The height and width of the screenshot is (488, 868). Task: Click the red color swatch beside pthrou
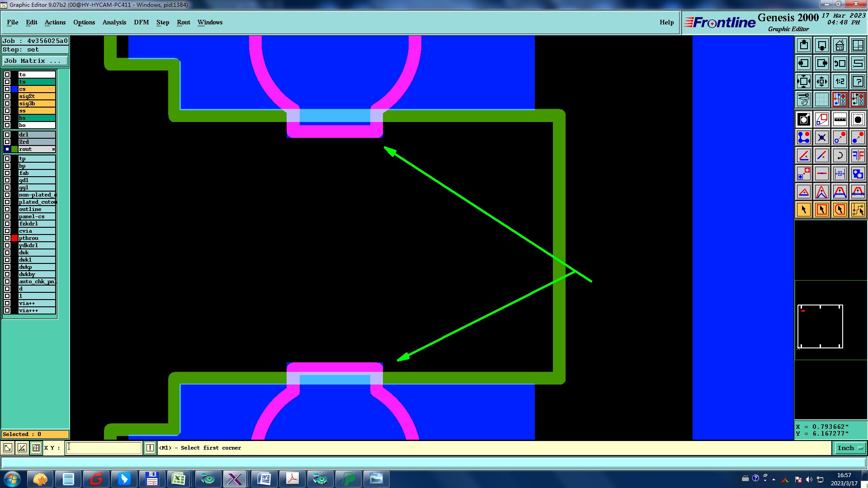[14, 238]
